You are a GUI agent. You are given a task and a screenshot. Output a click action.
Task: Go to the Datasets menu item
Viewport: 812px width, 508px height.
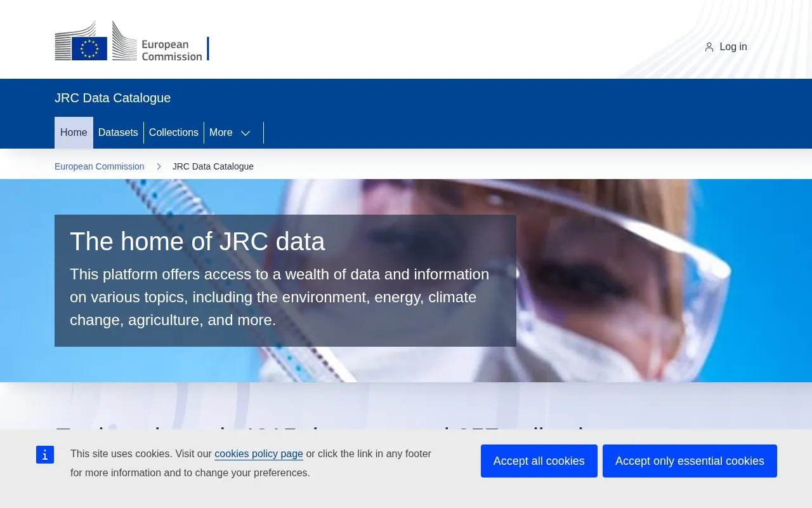coord(118,133)
